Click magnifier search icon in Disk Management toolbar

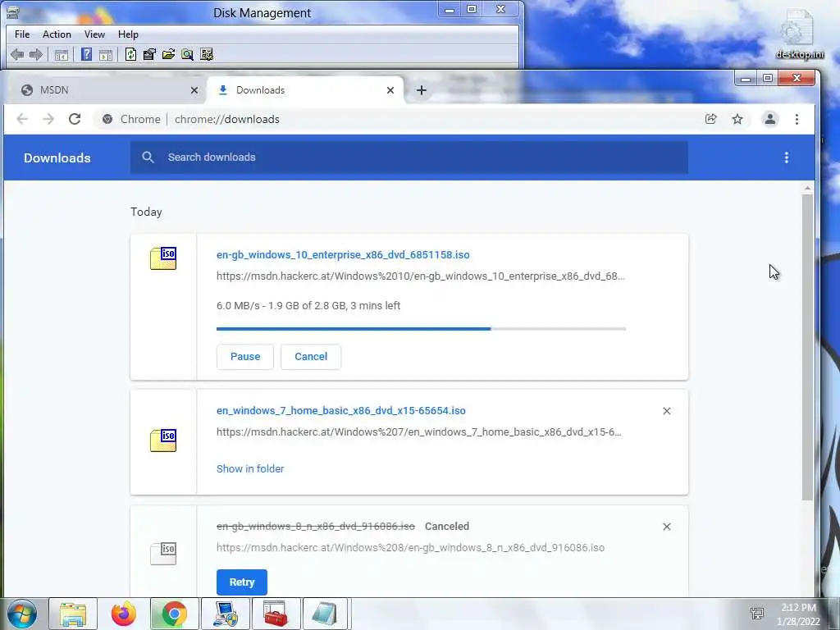(188, 54)
